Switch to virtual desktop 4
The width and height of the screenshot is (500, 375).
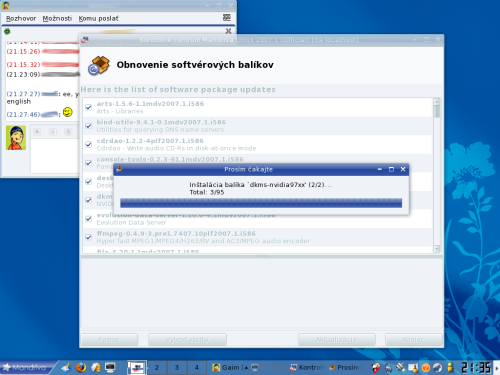(197, 368)
